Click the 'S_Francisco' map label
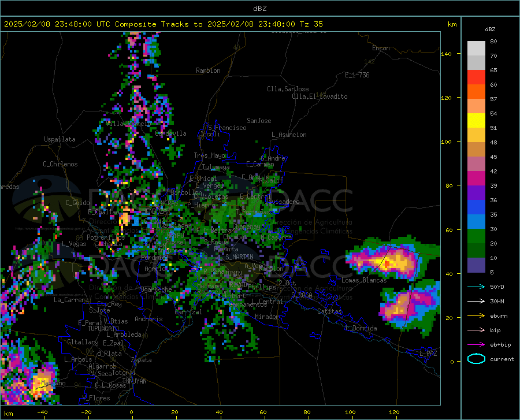 click(227, 128)
